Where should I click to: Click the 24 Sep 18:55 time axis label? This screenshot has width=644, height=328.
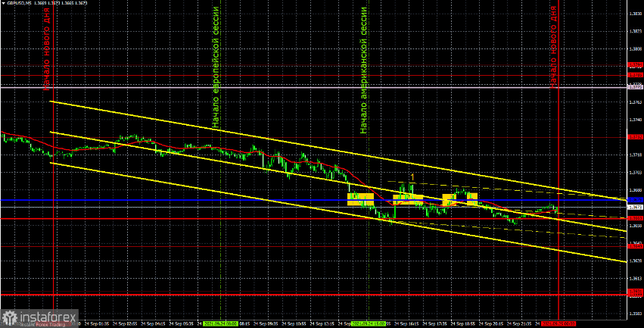pyautogui.click(x=464, y=324)
